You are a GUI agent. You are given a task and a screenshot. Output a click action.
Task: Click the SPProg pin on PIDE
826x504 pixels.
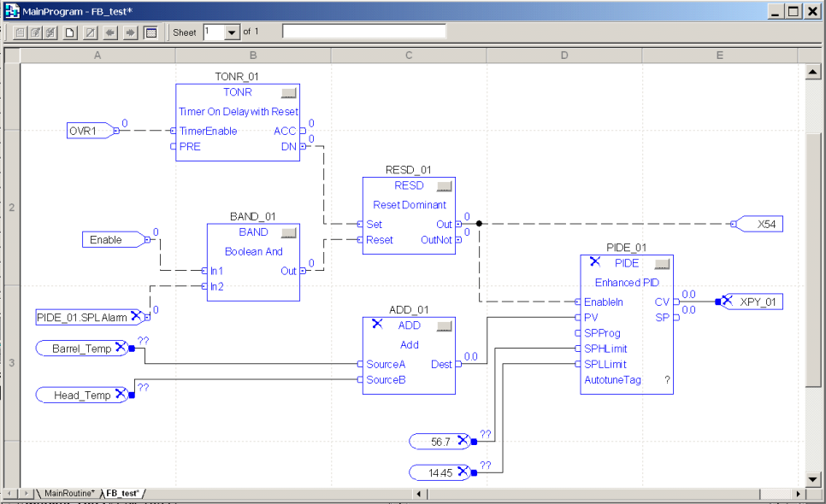tap(578, 333)
